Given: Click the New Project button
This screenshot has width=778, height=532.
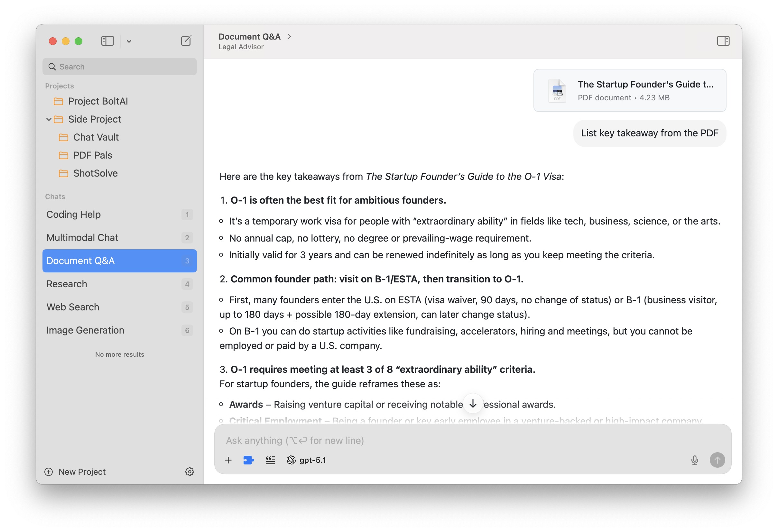Looking at the screenshot, I should 76,472.
